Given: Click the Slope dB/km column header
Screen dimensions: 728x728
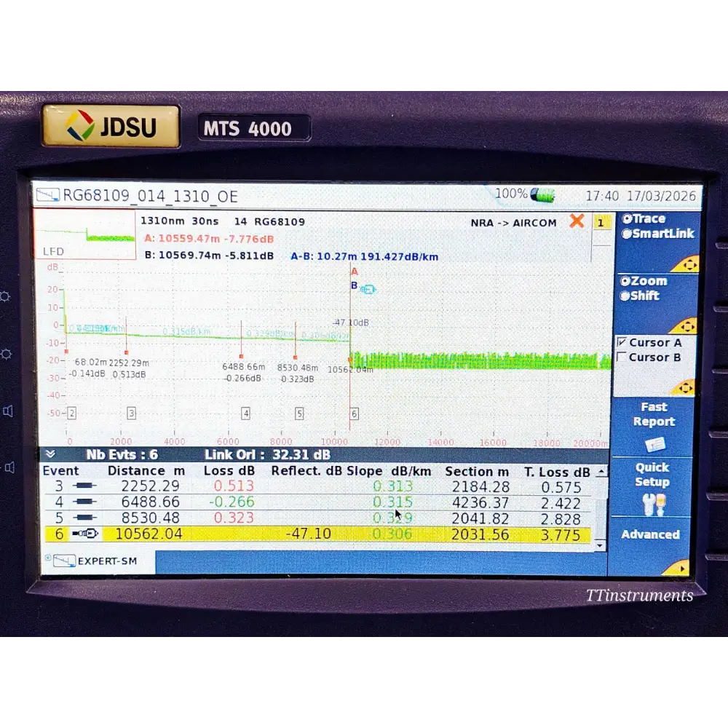Looking at the screenshot, I should coord(389,471).
